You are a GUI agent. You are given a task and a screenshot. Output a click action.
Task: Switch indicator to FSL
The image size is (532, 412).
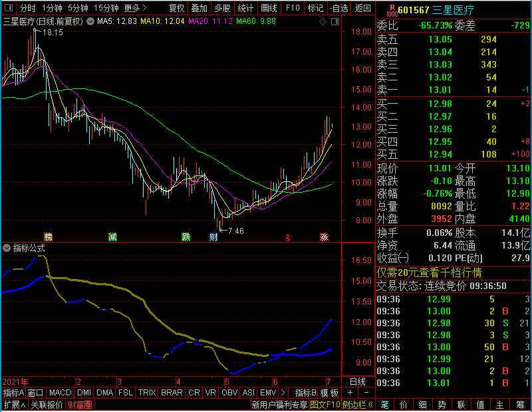click(126, 393)
